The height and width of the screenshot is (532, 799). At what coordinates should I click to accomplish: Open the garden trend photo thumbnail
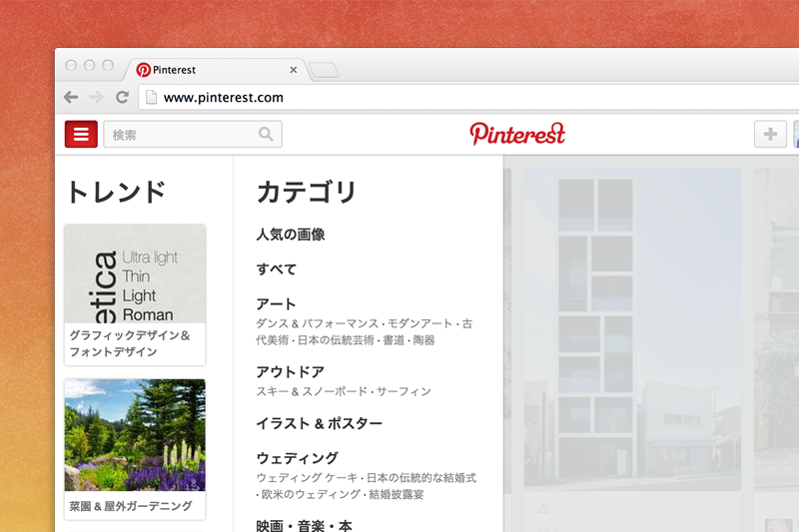tap(135, 434)
